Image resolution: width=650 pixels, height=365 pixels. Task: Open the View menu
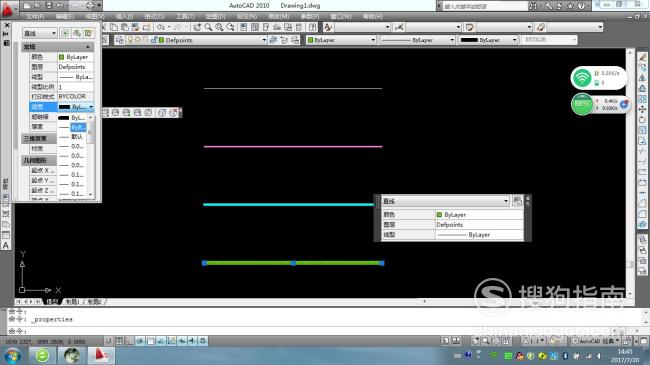[95, 16]
